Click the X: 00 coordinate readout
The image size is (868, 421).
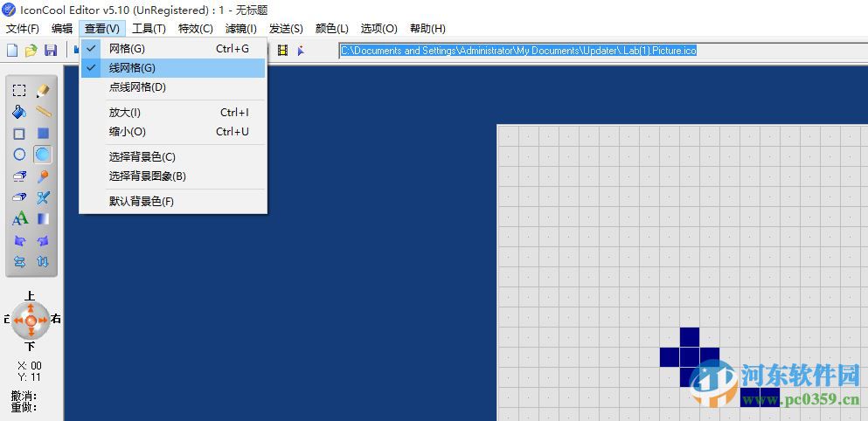coord(30,366)
